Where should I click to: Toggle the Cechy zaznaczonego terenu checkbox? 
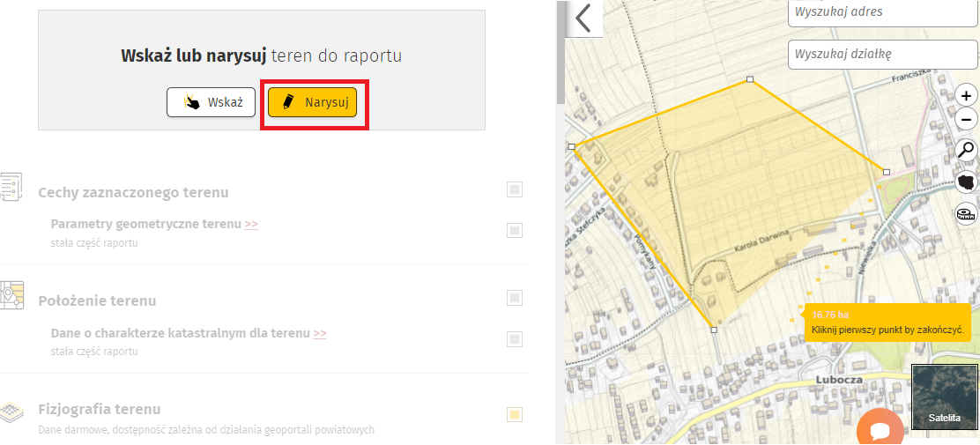[515, 189]
